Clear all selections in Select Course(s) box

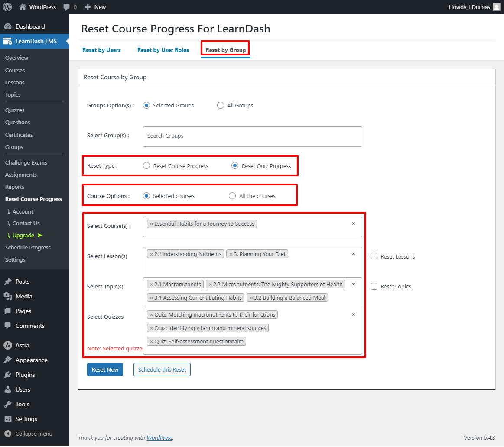pos(354,223)
